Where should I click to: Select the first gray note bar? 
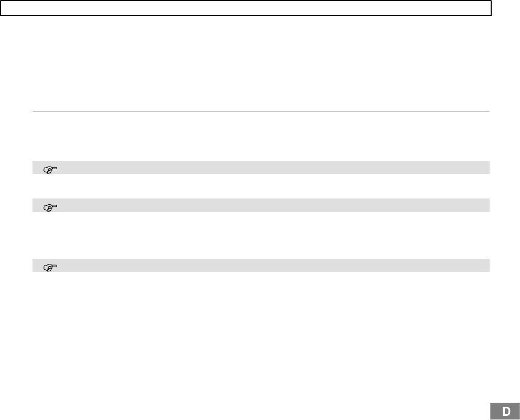261,167
